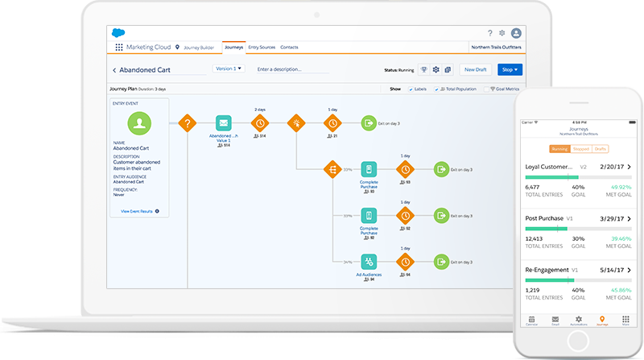Select the engagement split cursor node
Image resolution: width=644 pixels, height=360 pixels.
pos(296,123)
